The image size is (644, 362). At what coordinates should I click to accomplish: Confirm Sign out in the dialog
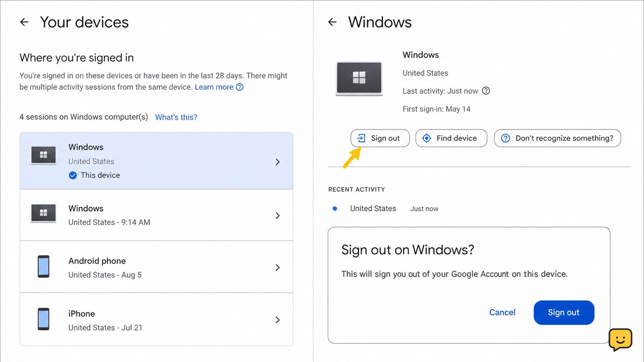564,313
